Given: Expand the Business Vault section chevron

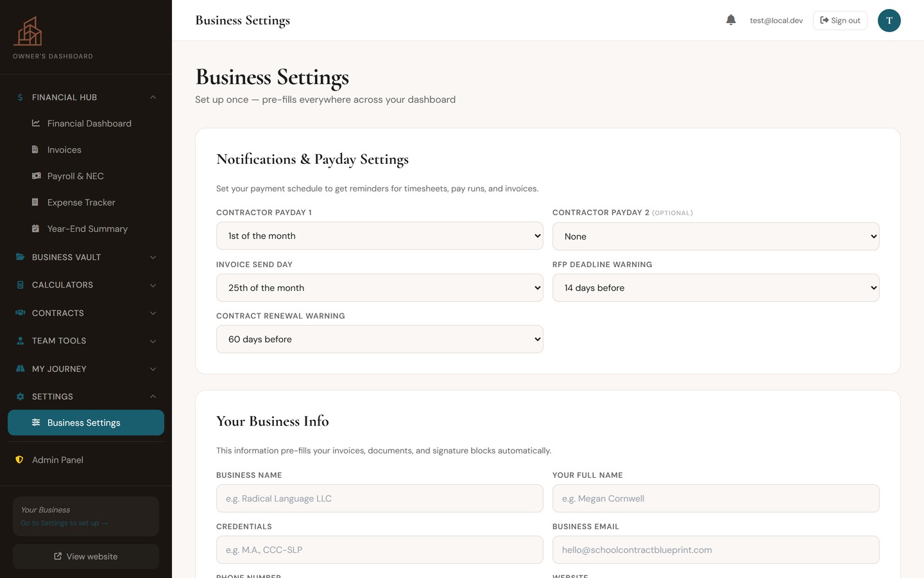Looking at the screenshot, I should (153, 257).
